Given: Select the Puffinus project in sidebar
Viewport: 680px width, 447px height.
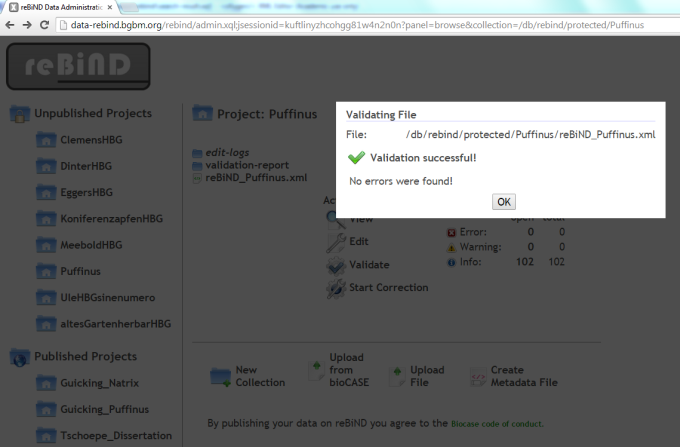Looking at the screenshot, I should point(80,271).
